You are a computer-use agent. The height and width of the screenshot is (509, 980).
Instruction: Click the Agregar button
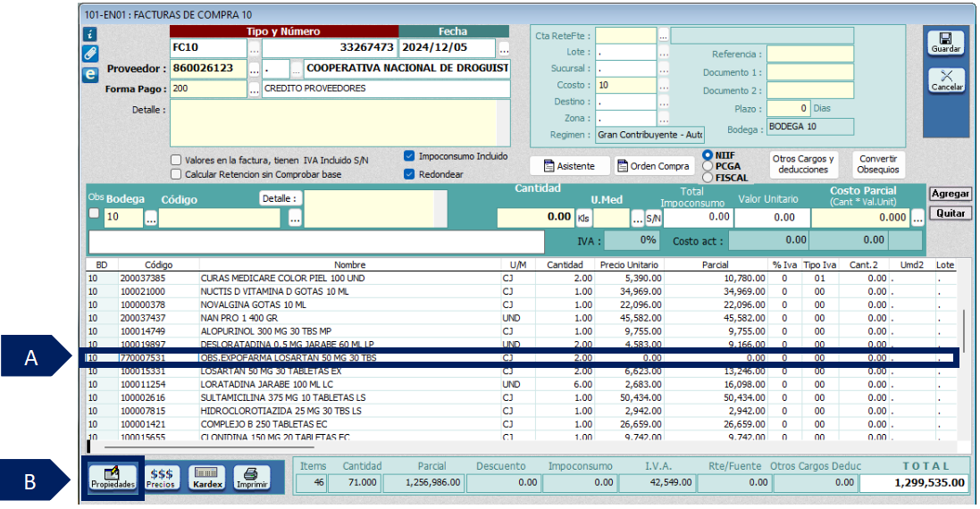coord(950,194)
